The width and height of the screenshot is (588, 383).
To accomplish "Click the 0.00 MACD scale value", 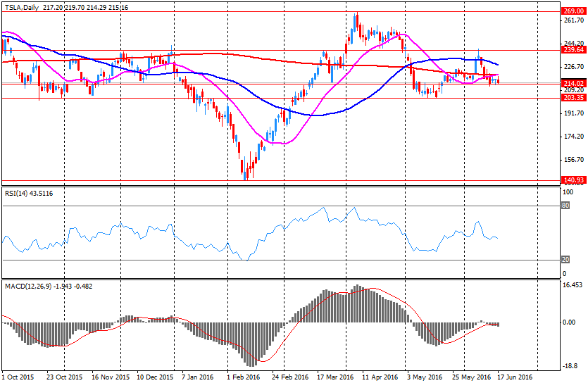I will click(x=569, y=322).
